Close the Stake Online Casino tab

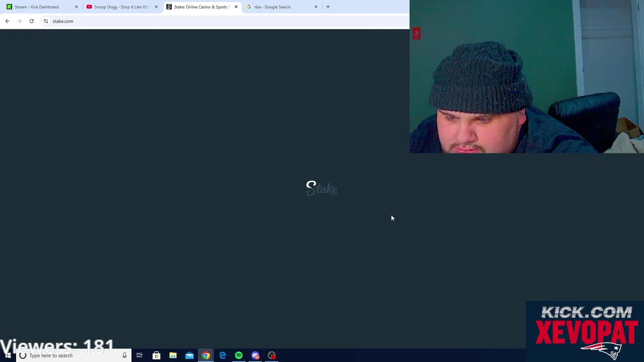click(236, 7)
